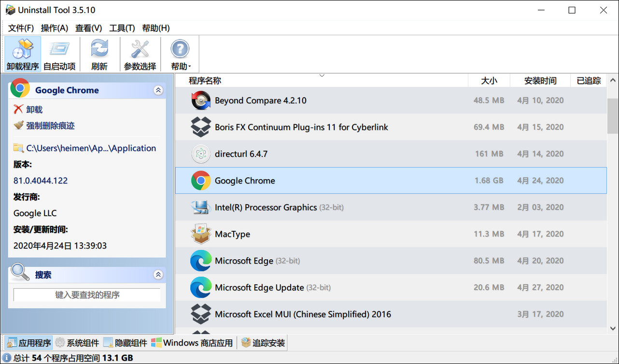Click the Microsoft Edge (32-bit) icon

tap(201, 261)
